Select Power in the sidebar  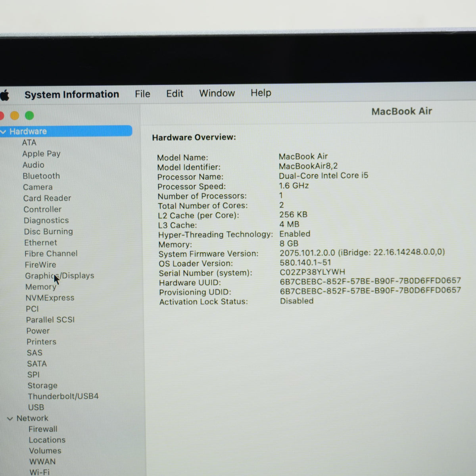pyautogui.click(x=38, y=331)
